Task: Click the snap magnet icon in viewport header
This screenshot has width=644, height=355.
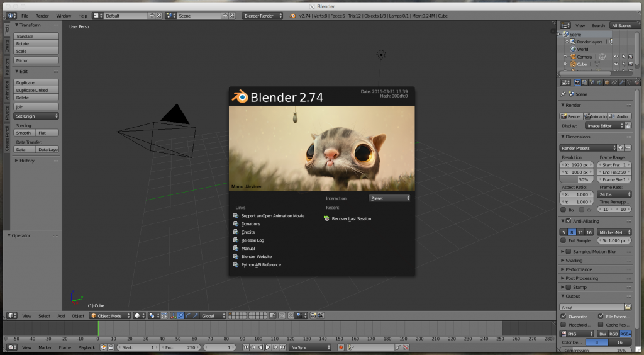Action: [x=291, y=315]
